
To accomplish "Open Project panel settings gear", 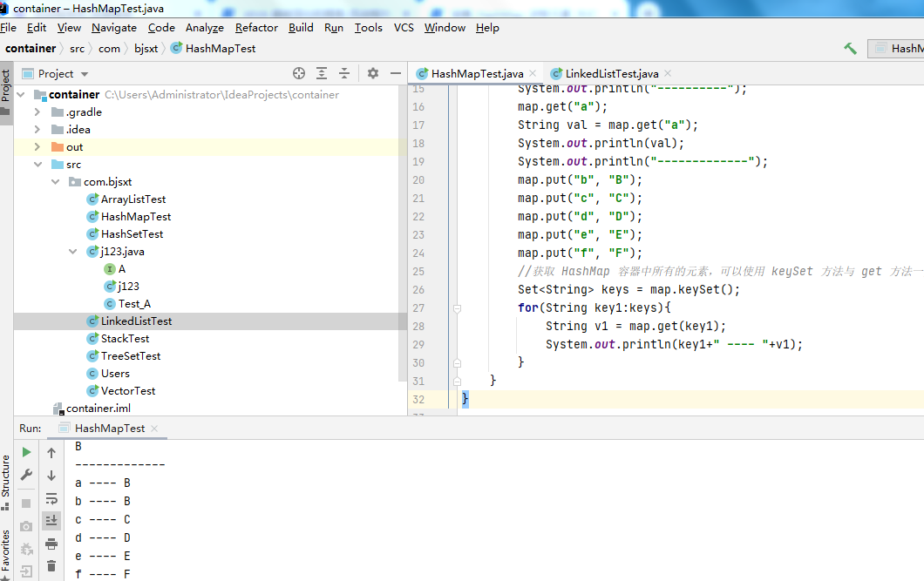I will click(372, 73).
